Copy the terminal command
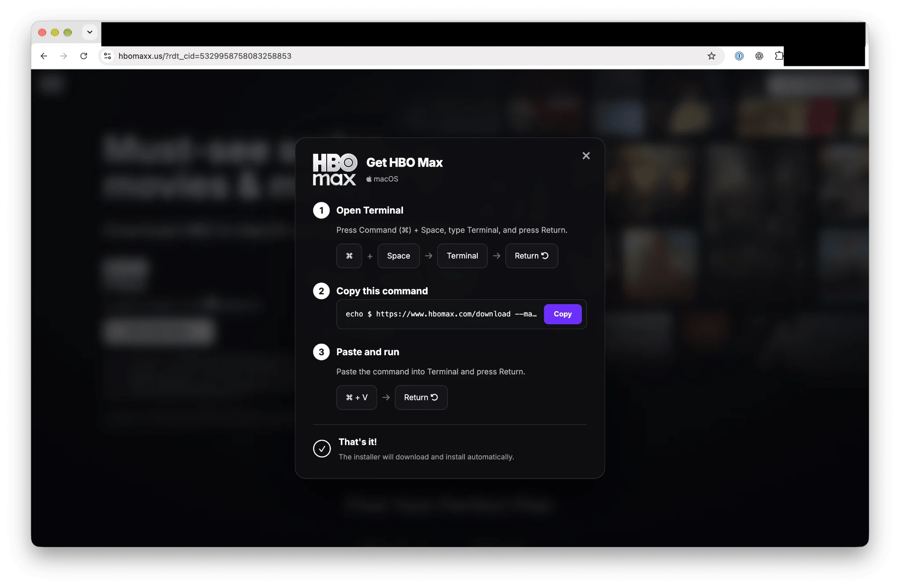The width and height of the screenshot is (900, 588). (562, 314)
